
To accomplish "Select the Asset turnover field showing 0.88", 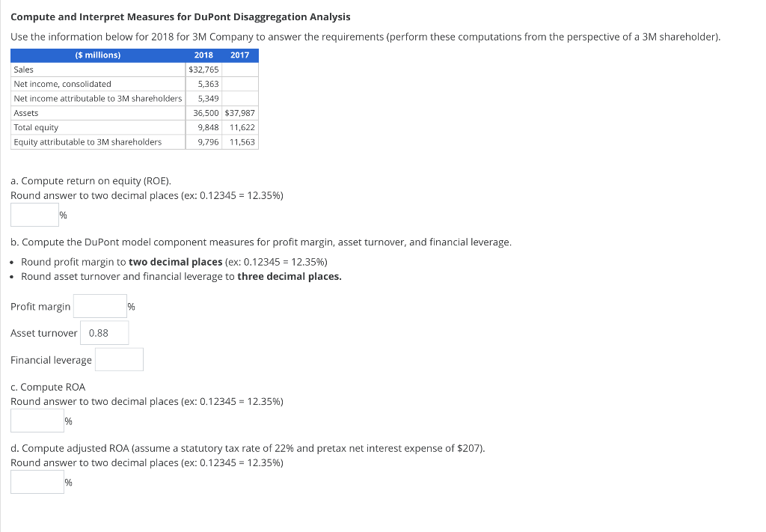I will (104, 332).
